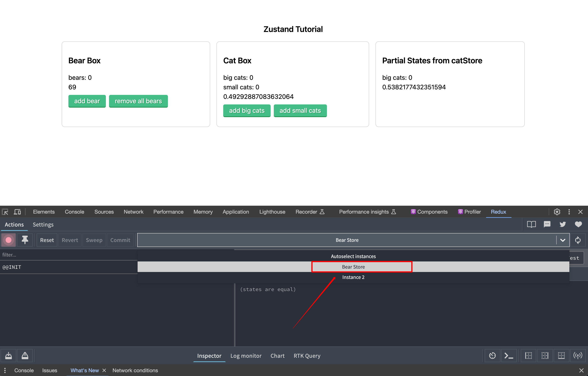The image size is (588, 376).
Task: Open the Settings tab in Redux panel
Action: point(43,224)
